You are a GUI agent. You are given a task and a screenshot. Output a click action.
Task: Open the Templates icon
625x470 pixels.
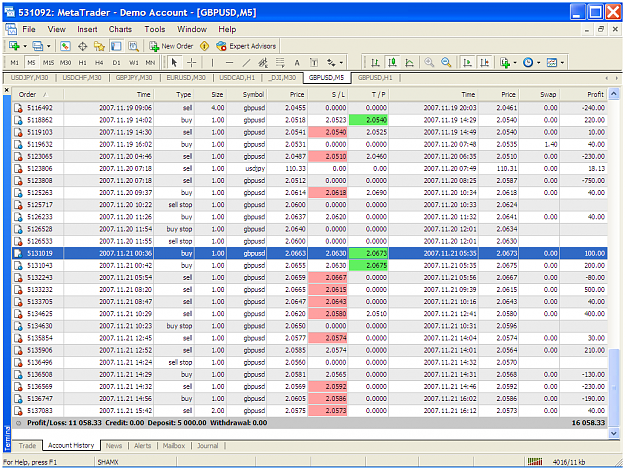point(552,63)
